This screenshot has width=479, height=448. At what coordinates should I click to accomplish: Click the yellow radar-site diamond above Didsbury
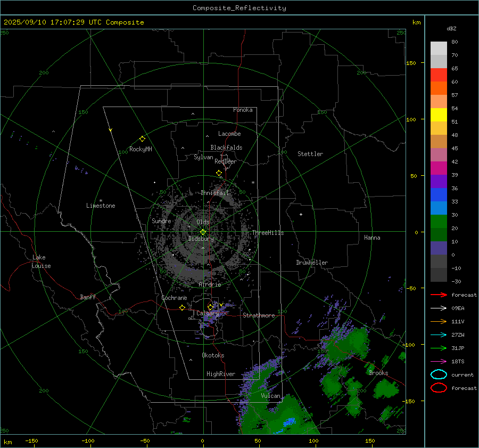pyautogui.click(x=203, y=232)
